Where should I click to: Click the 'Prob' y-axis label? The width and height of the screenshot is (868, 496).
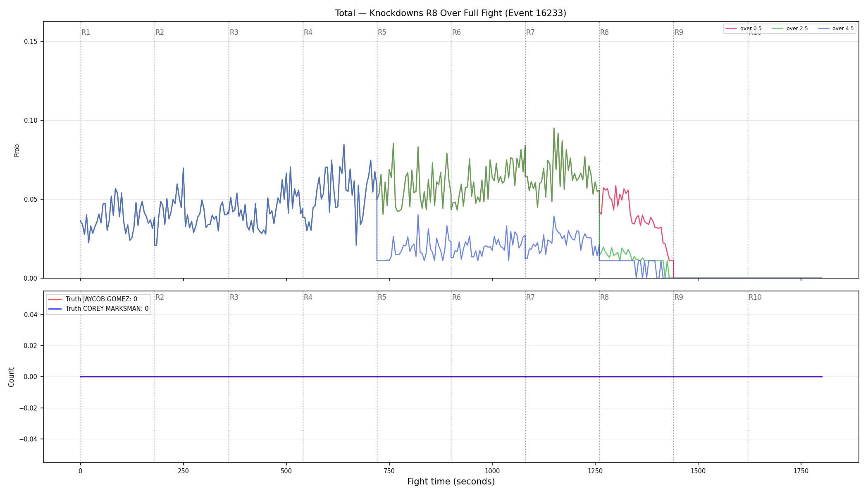17,150
